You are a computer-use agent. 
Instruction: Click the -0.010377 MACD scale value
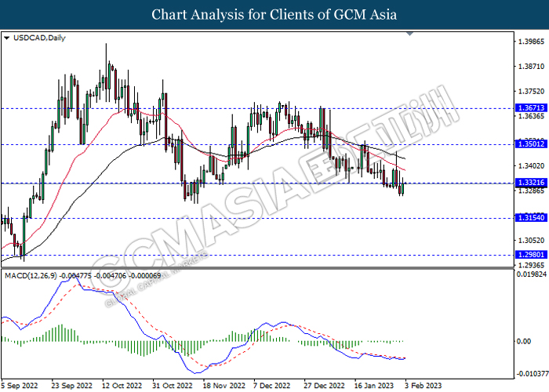532,374
